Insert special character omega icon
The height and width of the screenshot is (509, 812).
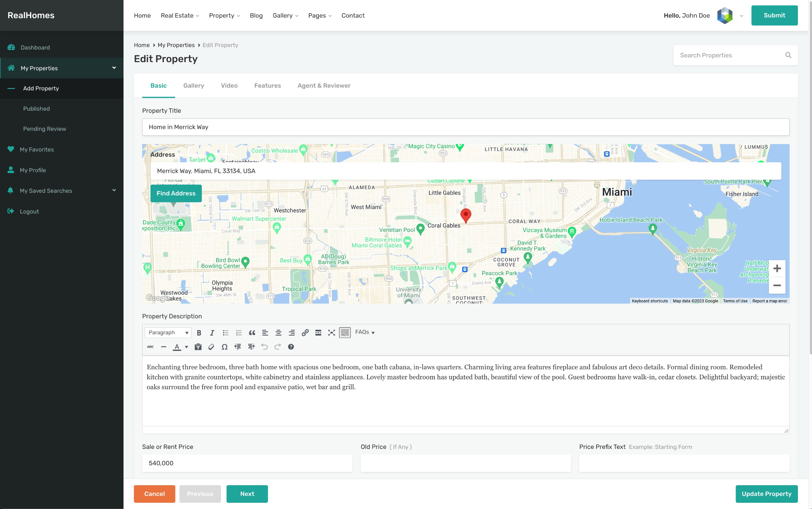[x=225, y=347]
